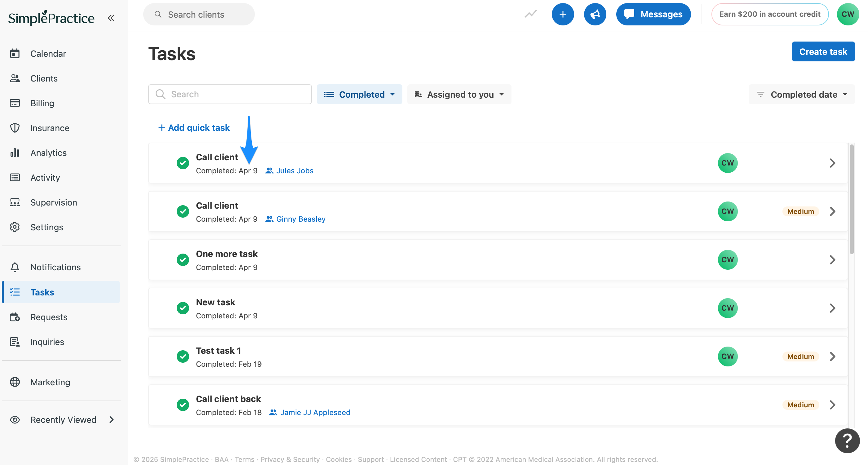This screenshot has height=465, width=868.
Task: Click the Privacy & Security footer link
Action: (x=290, y=459)
